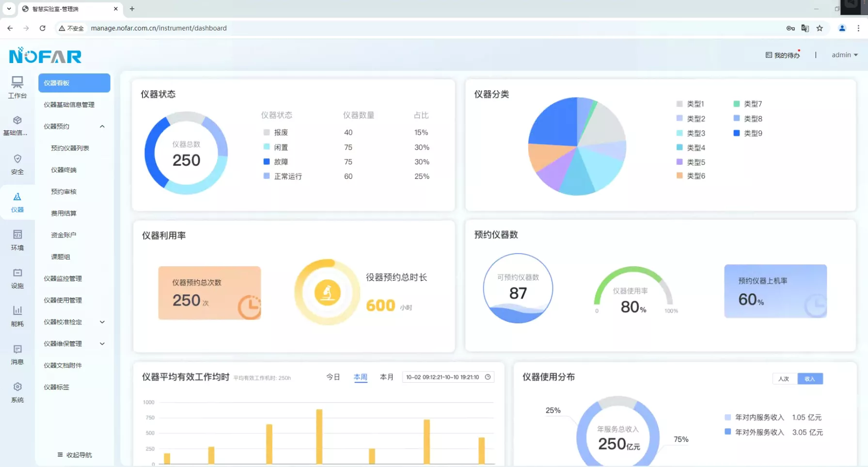Open the 环境 sidebar icon
This screenshot has width=868, height=467.
pyautogui.click(x=17, y=235)
